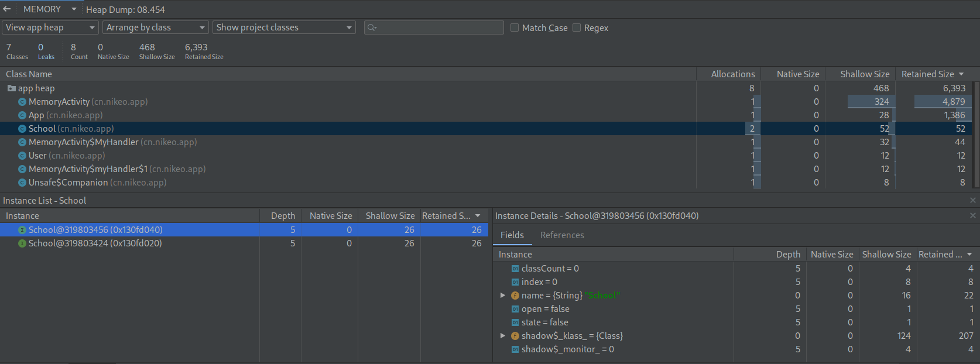Switch to the References tab
The image size is (980, 364).
(x=562, y=235)
